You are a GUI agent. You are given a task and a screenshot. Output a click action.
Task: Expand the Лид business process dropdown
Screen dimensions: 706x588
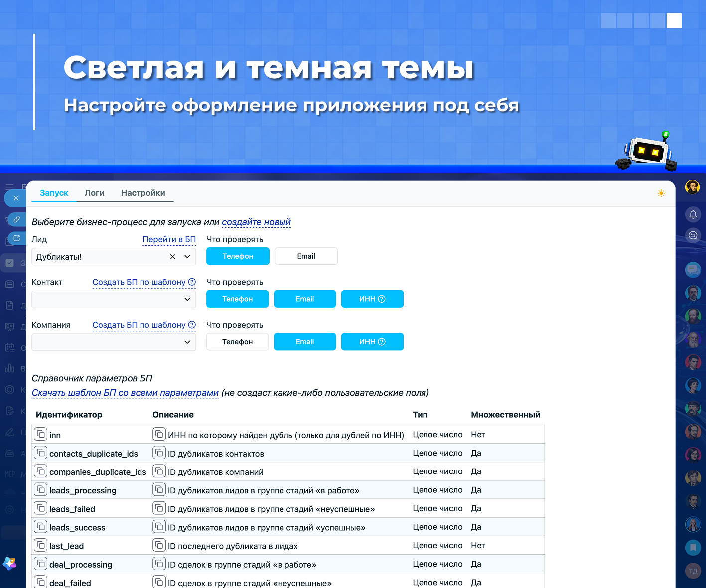point(187,257)
